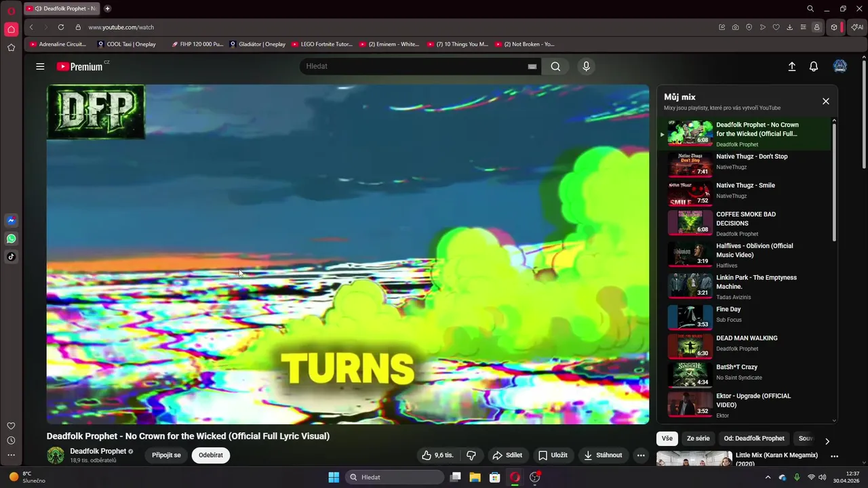Play Native Thugz - Don't Stop from mix
Screen dimensions: 868x488
[x=744, y=163]
